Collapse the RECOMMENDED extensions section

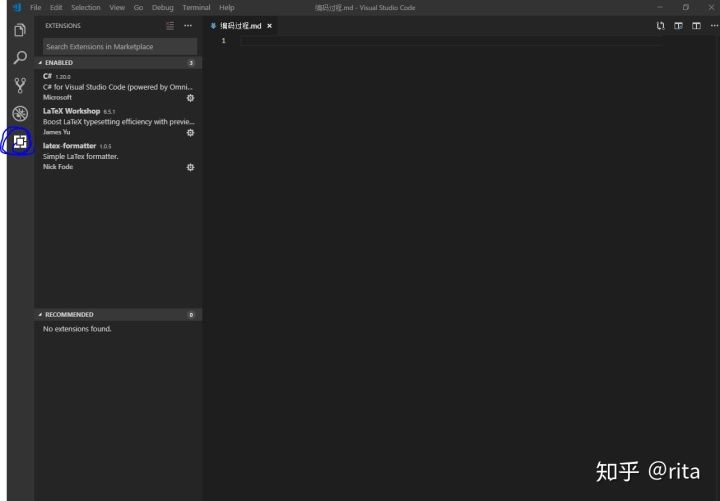click(x=118, y=315)
